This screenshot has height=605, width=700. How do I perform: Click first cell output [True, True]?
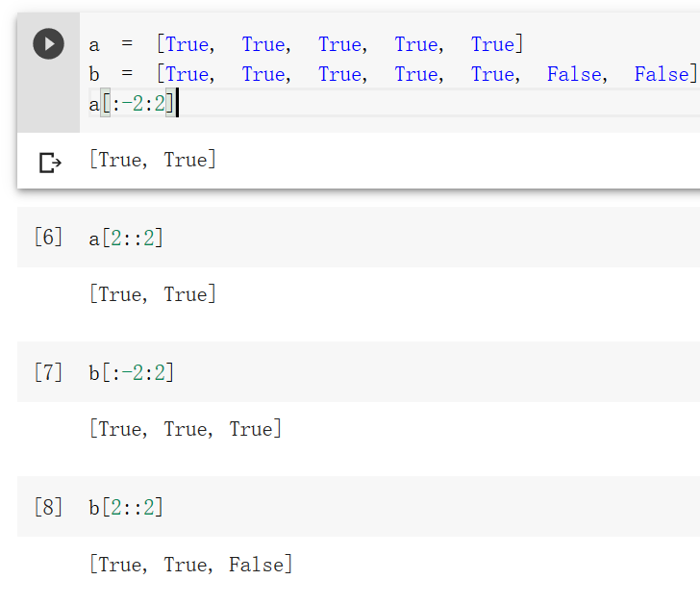(153, 160)
